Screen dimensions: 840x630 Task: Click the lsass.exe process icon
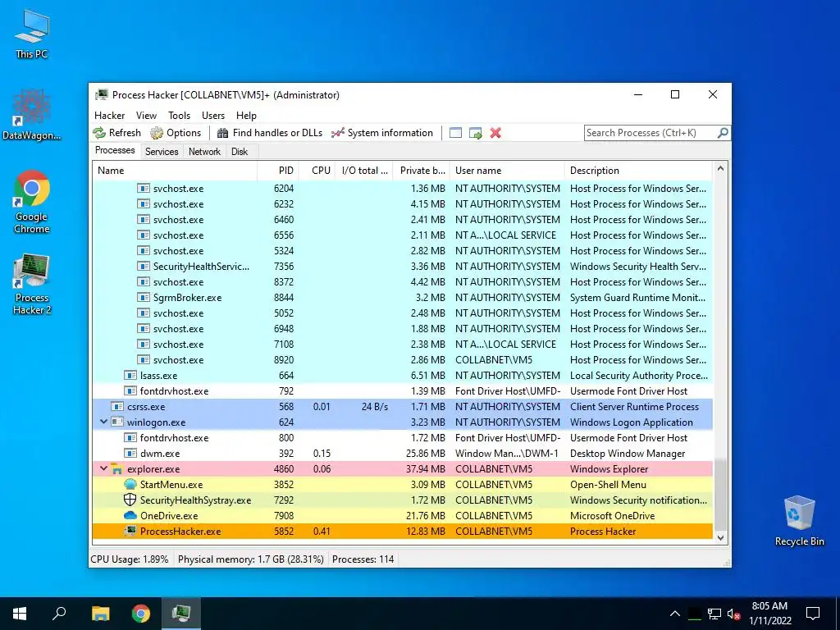(x=130, y=376)
